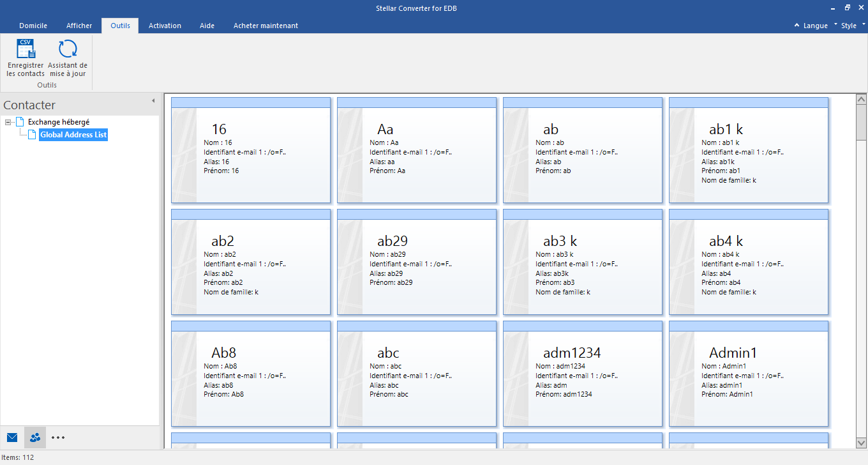Select the Admin1 contact card
868x465 pixels.
point(749,374)
